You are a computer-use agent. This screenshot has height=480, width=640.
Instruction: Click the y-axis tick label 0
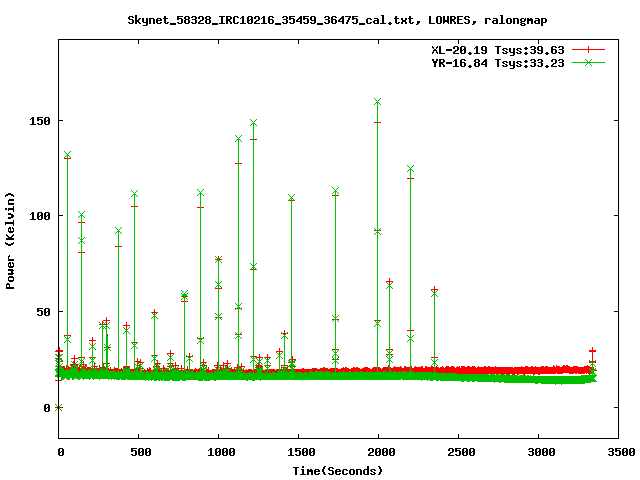(x=47, y=408)
